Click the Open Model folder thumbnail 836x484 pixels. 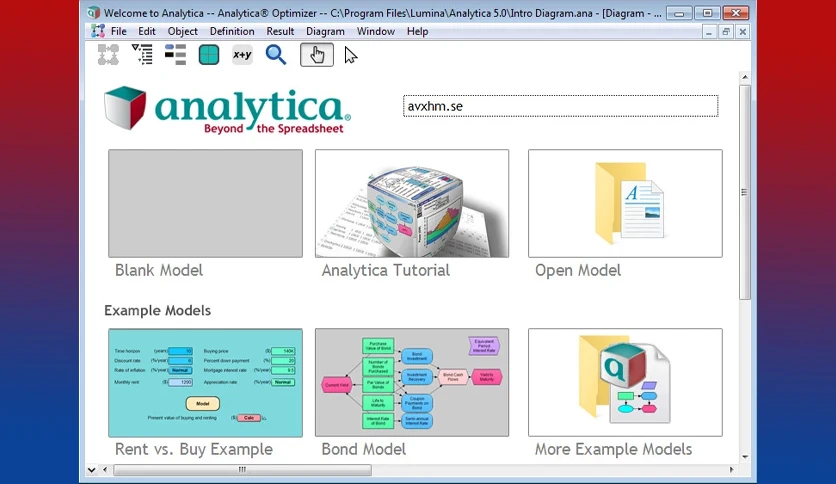(x=625, y=203)
